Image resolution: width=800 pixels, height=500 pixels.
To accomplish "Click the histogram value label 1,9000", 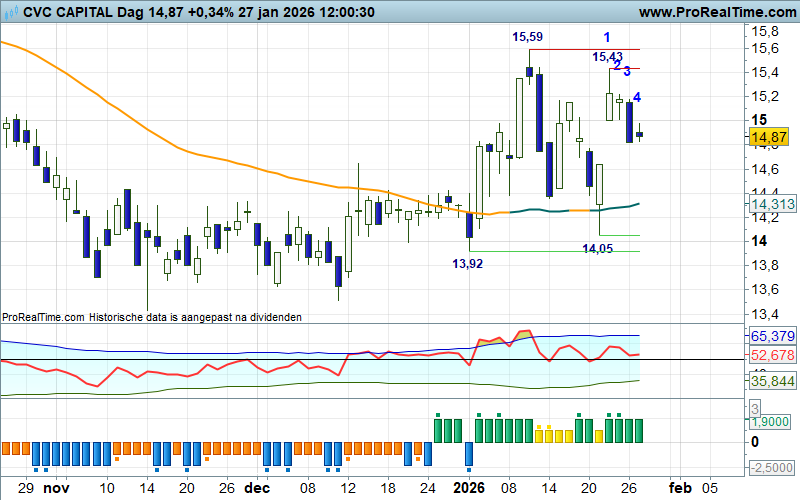I will pos(771,422).
